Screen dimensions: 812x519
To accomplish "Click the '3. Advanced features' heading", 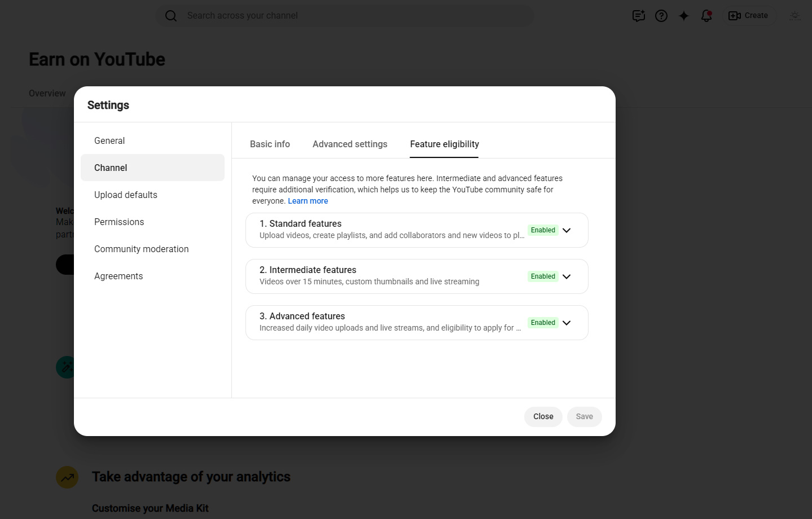I will pos(302,316).
